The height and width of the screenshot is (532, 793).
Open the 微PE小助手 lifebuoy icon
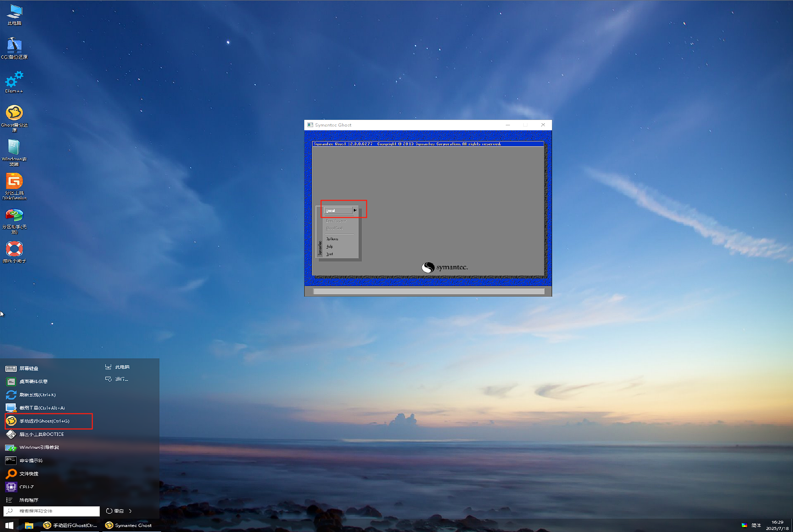pos(14,251)
